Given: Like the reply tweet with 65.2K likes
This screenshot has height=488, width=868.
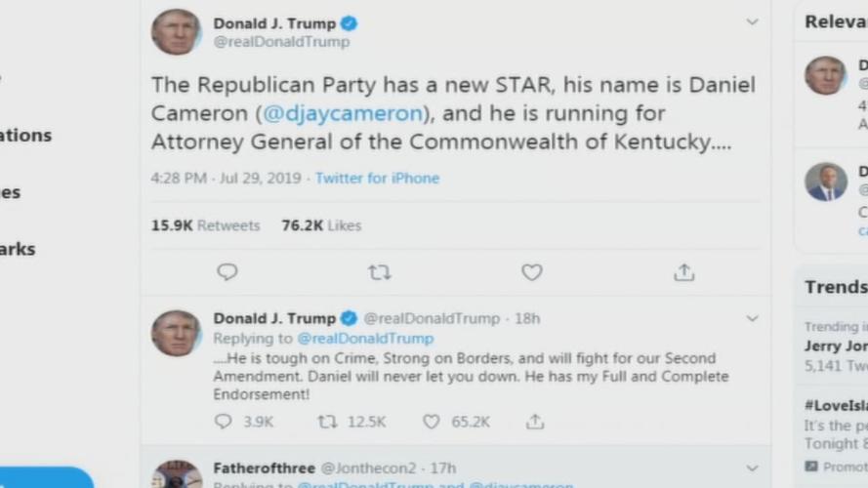Looking at the screenshot, I should pos(432,422).
